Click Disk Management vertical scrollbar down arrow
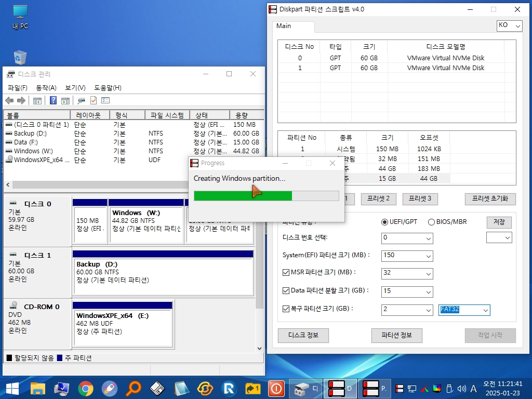This screenshot has height=399, width=532. (x=259, y=348)
